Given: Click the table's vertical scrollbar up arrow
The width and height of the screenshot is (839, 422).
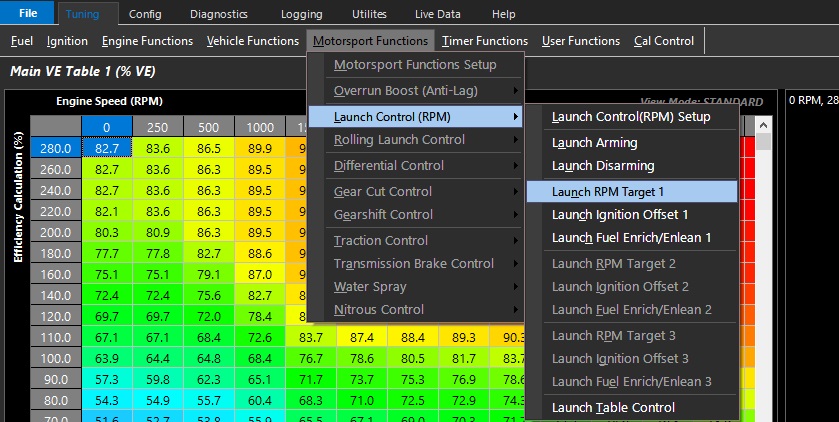Looking at the screenshot, I should [764, 126].
